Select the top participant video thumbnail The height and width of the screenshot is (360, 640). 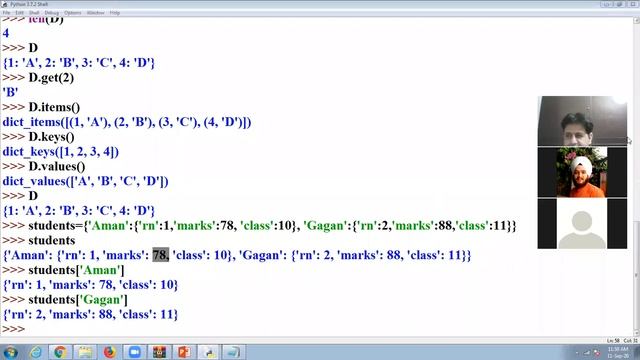[x=582, y=121]
